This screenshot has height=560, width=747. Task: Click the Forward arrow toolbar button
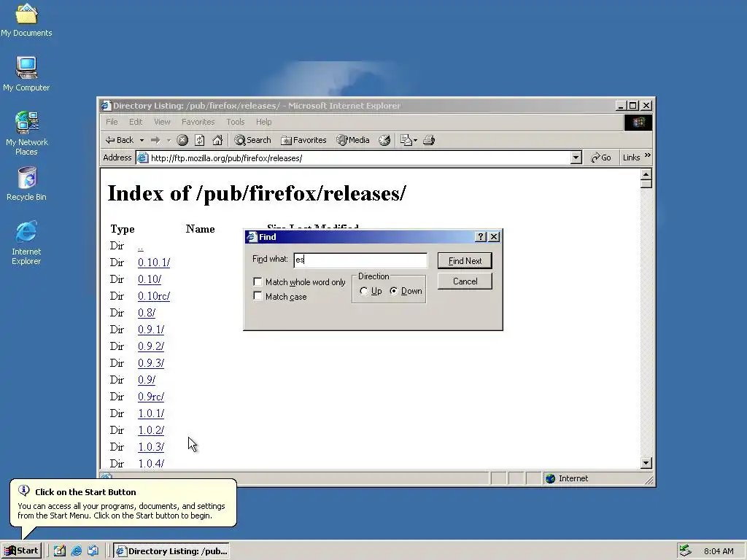155,140
